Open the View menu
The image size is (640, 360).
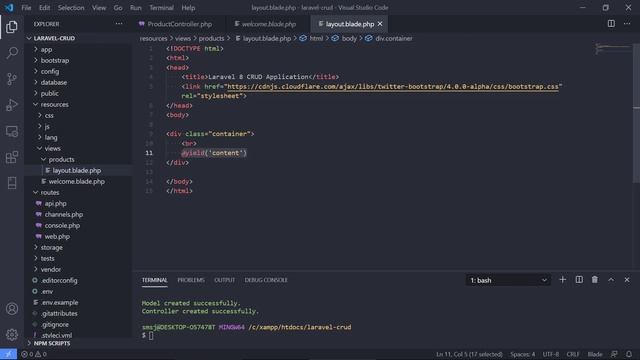tap(99, 8)
